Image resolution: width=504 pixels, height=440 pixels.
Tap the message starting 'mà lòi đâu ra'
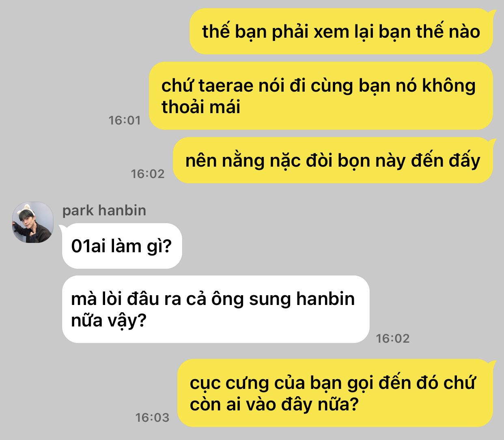tap(215, 309)
